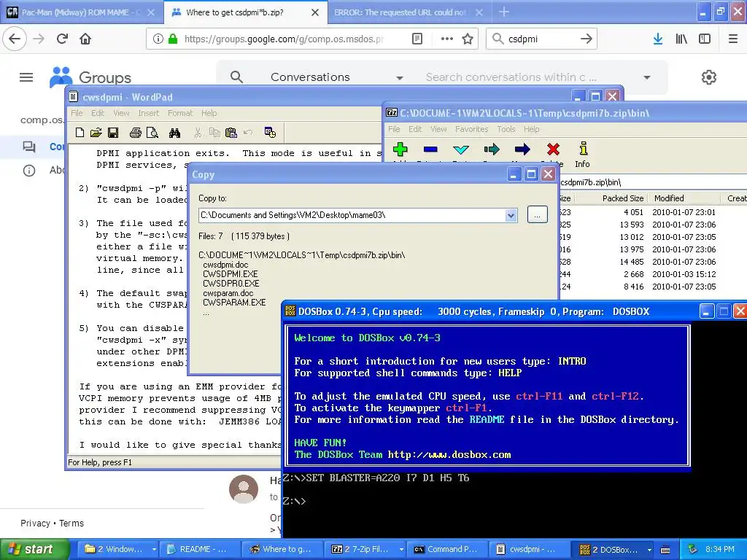747x560 pixels.
Task: Click red X Delete icon in 7-Zip
Action: (553, 149)
